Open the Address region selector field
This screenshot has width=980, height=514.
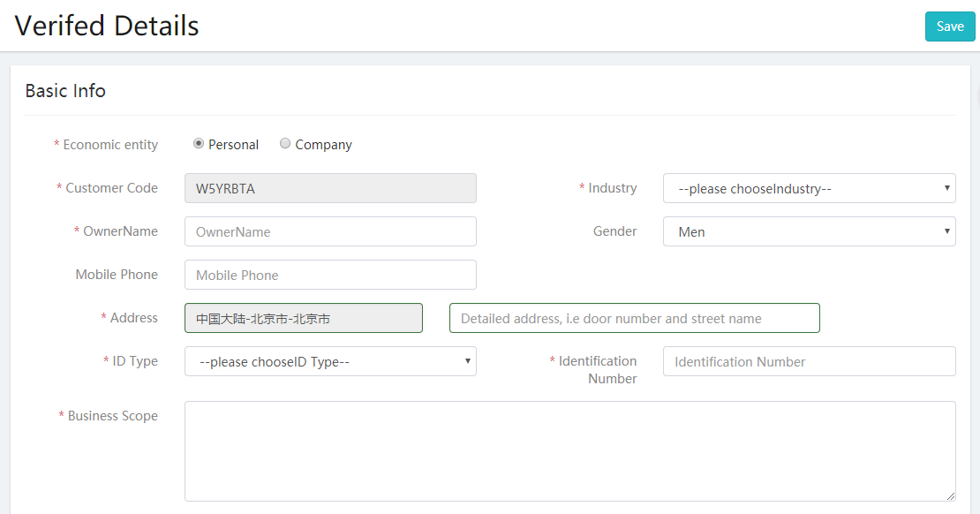pyautogui.click(x=303, y=318)
